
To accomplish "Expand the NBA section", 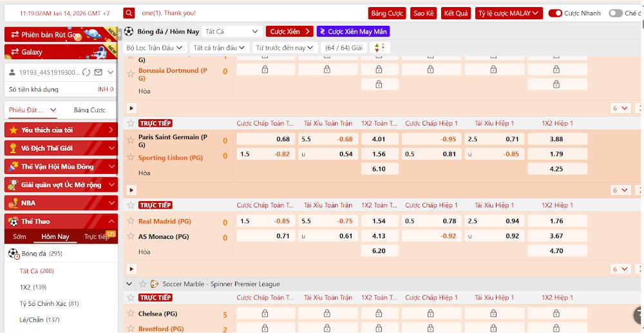I will coord(61,203).
